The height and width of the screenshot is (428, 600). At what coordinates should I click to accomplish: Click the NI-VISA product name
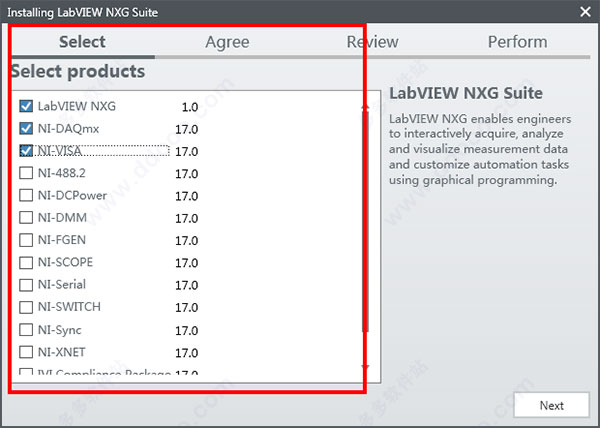[60, 151]
